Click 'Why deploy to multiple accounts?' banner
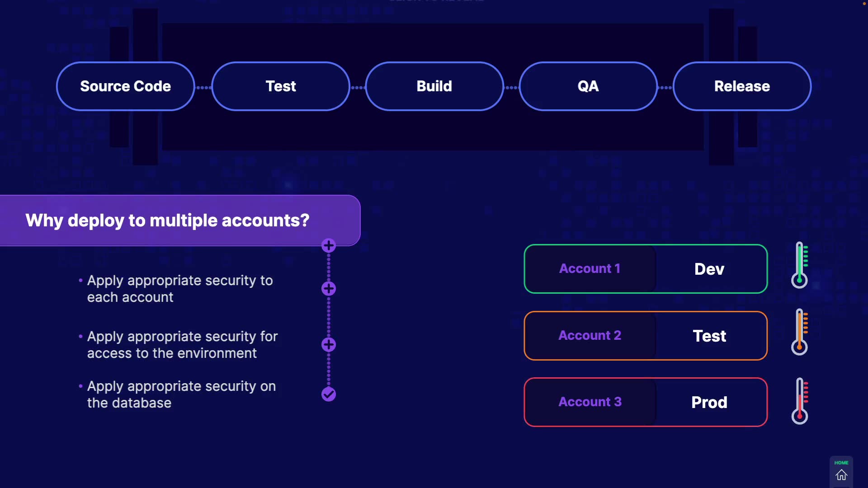The width and height of the screenshot is (868, 488). tap(168, 221)
